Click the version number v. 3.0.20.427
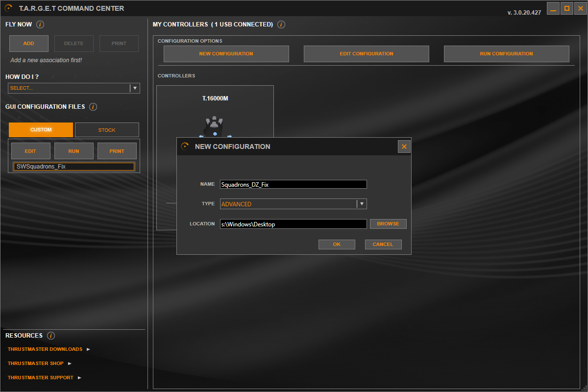Image resolution: width=588 pixels, height=392 pixels. click(524, 13)
